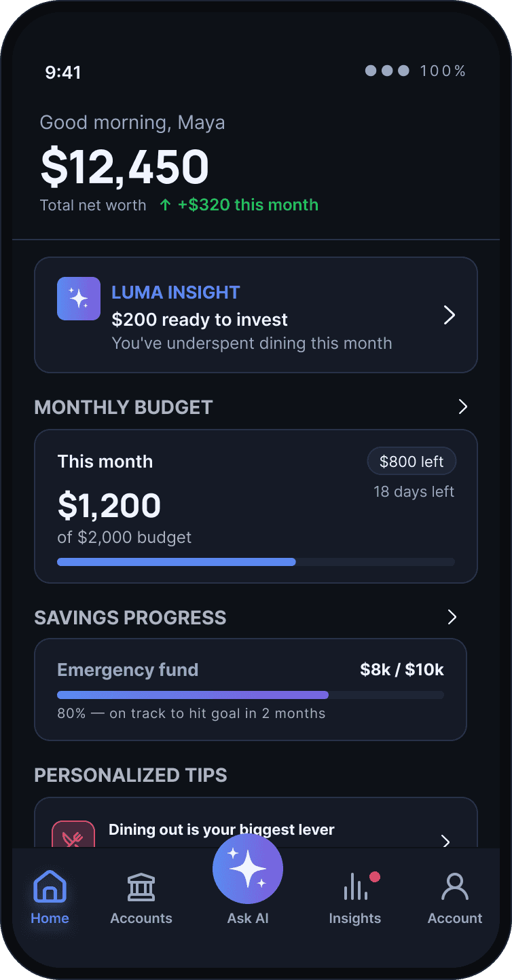512x980 pixels.
Task: Open the Accounts bank building icon
Action: pos(141,886)
